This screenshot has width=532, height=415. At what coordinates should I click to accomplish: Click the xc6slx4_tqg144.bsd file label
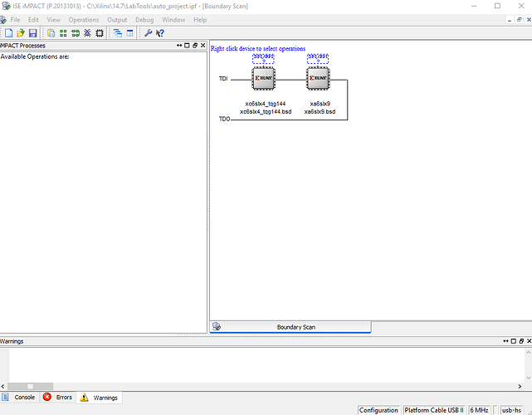[266, 111]
